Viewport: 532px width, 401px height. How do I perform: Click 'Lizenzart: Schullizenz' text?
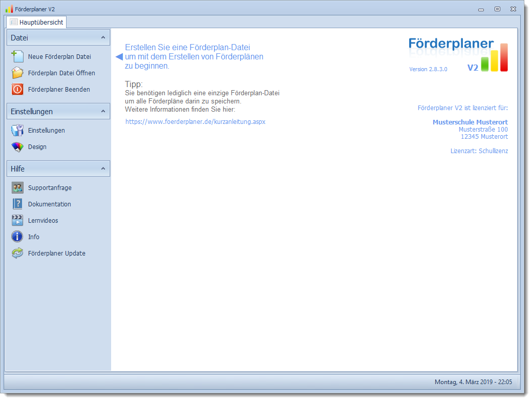point(479,151)
